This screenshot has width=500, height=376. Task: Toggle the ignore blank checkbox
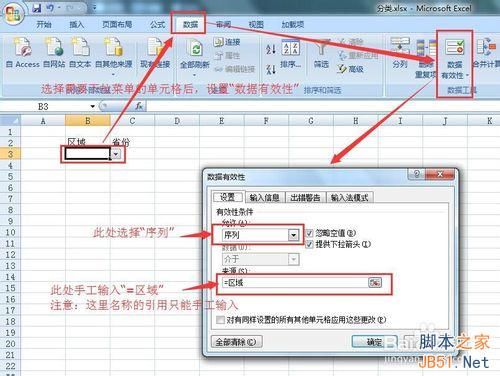click(x=309, y=233)
